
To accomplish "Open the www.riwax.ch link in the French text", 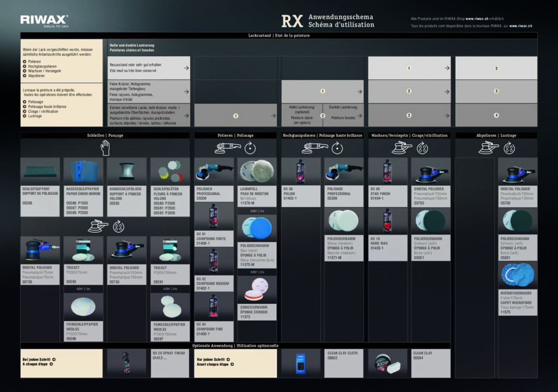I will (520, 26).
